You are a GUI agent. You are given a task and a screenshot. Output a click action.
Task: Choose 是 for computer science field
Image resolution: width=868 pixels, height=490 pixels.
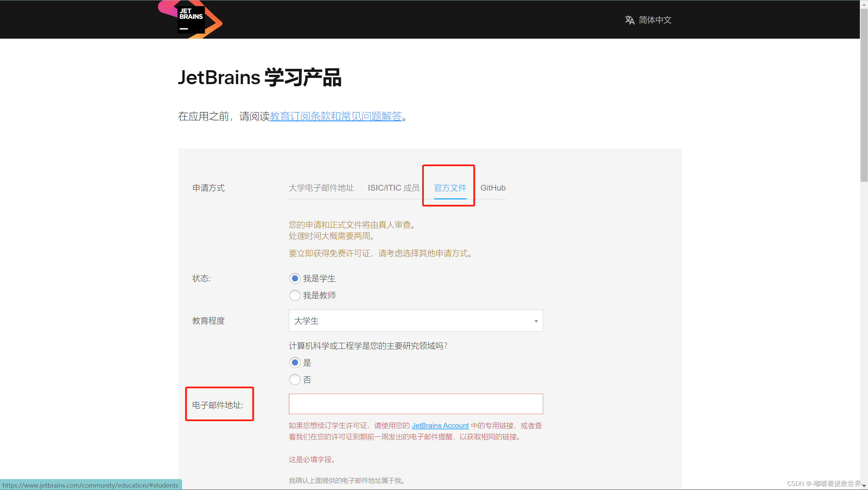295,362
